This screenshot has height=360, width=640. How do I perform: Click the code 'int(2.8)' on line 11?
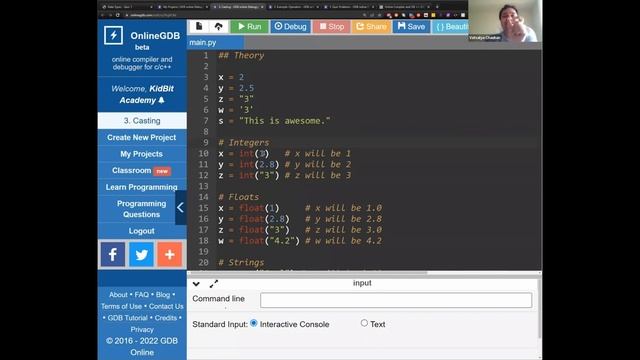[259, 164]
